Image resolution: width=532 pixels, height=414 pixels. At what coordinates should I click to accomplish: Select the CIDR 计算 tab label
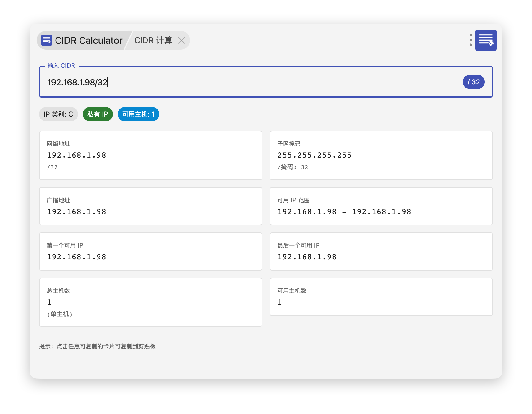click(x=153, y=40)
